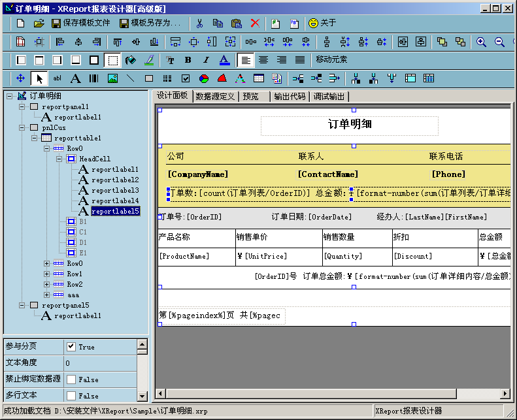This screenshot has height=420, width=517.
Task: Switch to the 数据源定义 tab
Action: pyautogui.click(x=214, y=97)
